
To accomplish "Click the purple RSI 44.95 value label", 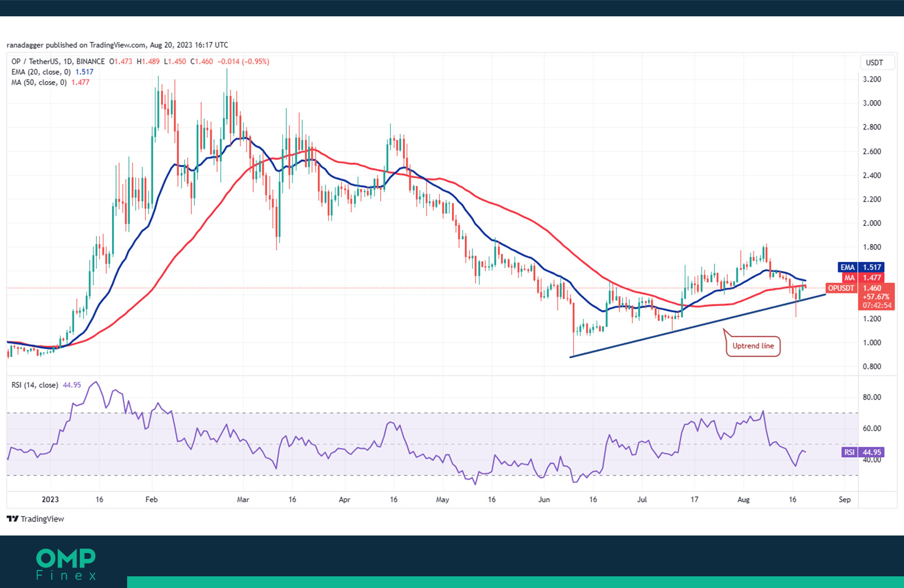I will coord(863,452).
